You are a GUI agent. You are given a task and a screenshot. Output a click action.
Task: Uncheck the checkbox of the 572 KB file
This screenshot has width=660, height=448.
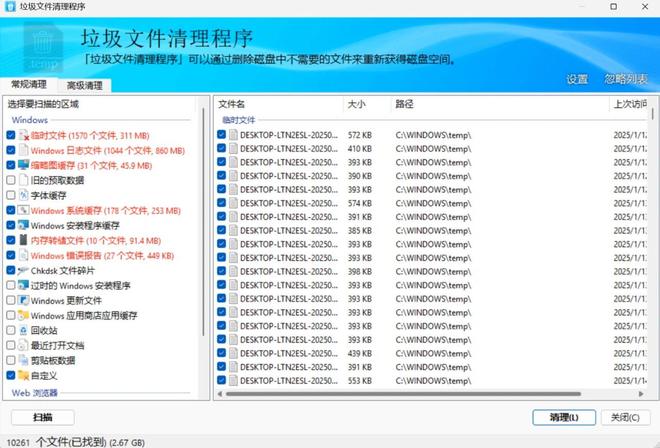pos(221,135)
